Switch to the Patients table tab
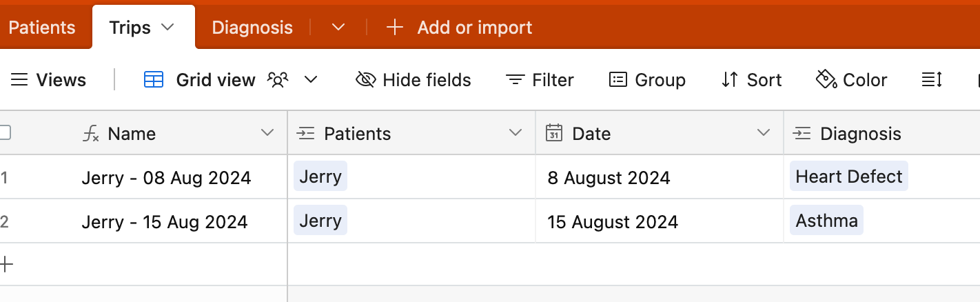Viewport: 980px width, 302px height. (42, 28)
